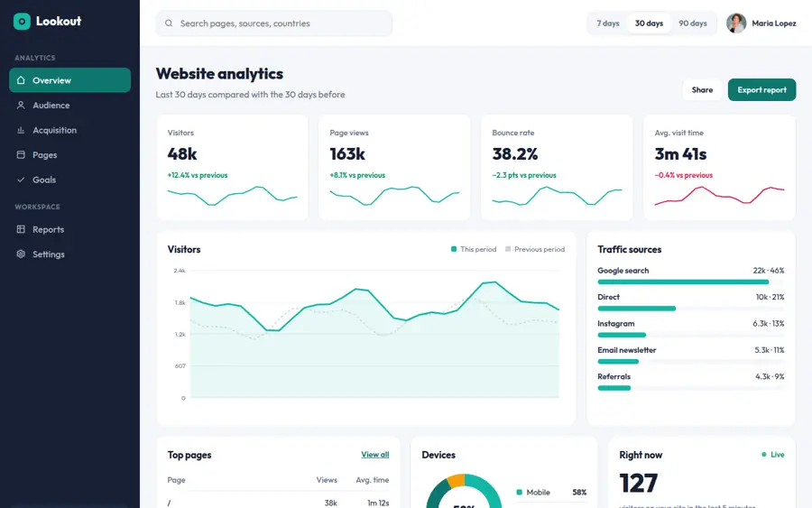Screen dimensions: 812x508
Task: Select the 7 days range
Action: [x=608, y=23]
